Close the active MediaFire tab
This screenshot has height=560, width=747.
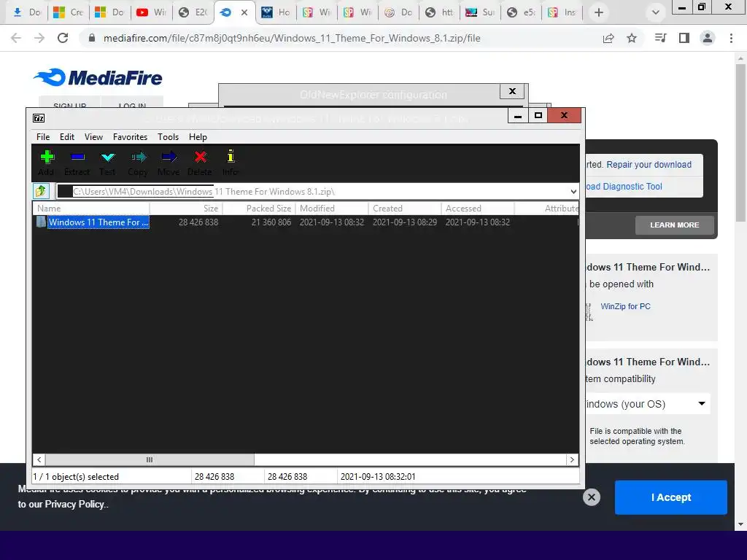244,12
